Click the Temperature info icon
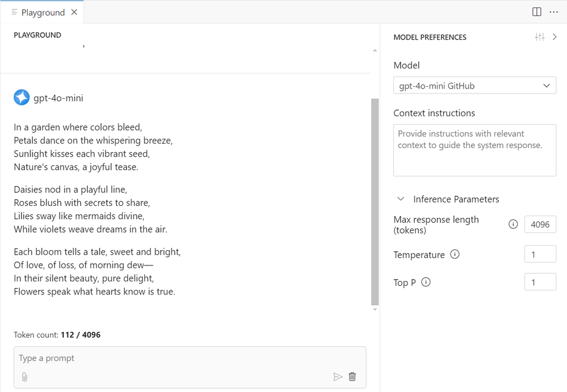 [455, 254]
